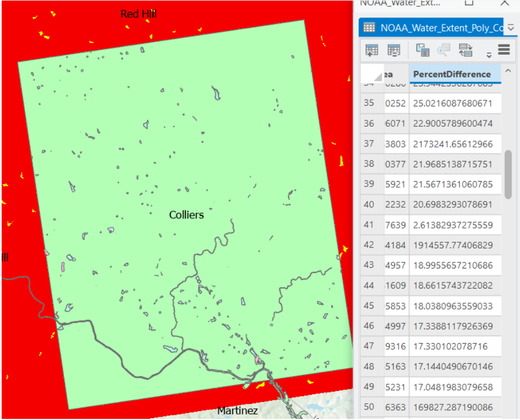The width and height of the screenshot is (520, 420).
Task: Click the scroll-up arrow of the table
Action: [507, 71]
